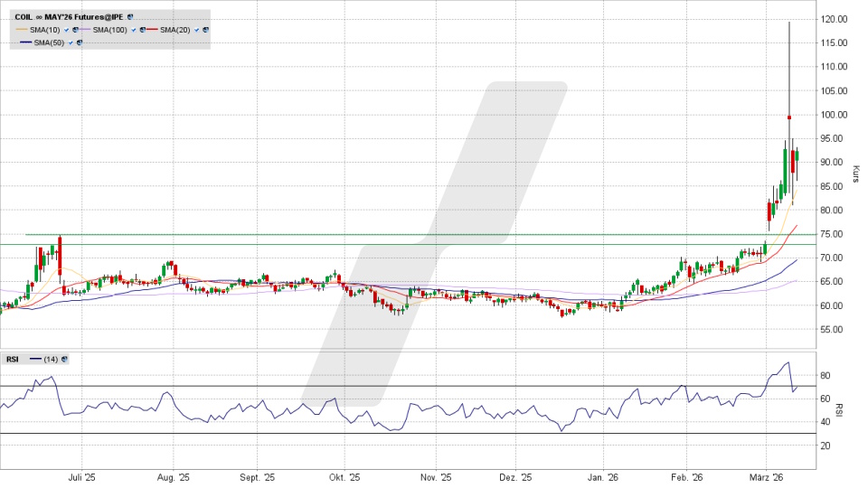
Task: Disable the SMA(50) visibility checkmark
Action: [71, 42]
